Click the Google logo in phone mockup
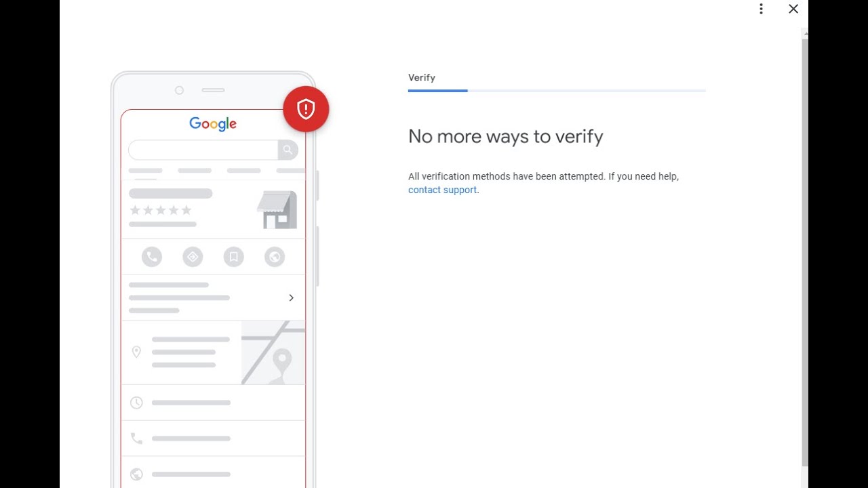Image resolution: width=868 pixels, height=488 pixels. click(x=213, y=124)
